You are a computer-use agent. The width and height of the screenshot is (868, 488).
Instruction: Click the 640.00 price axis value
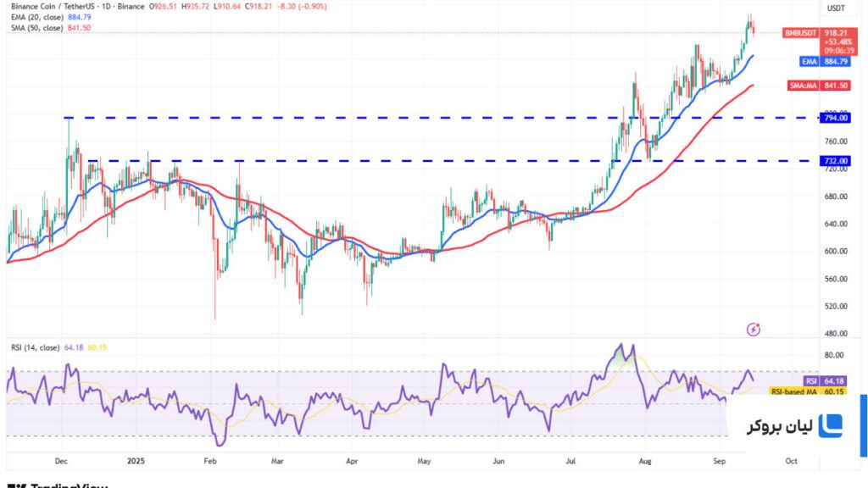tap(836, 224)
